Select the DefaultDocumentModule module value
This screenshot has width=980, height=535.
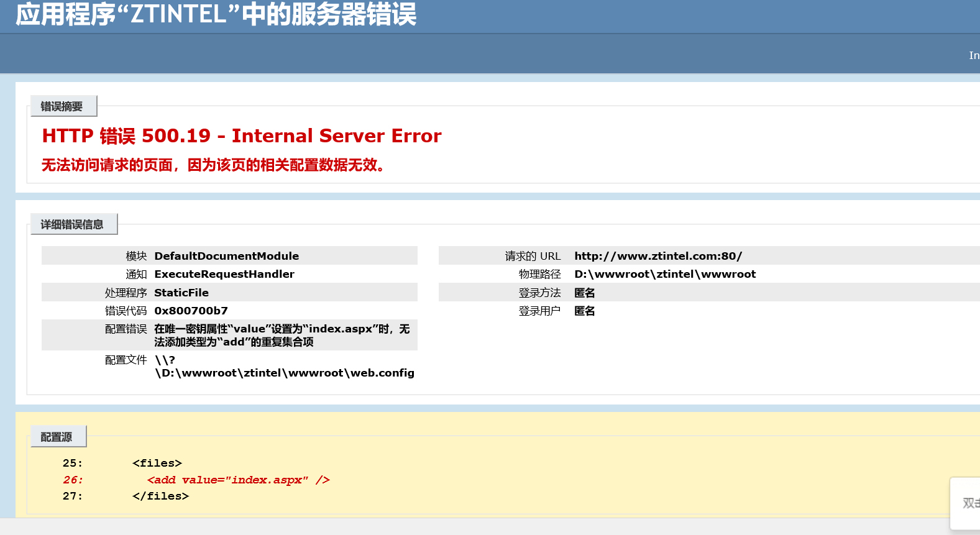click(x=226, y=256)
